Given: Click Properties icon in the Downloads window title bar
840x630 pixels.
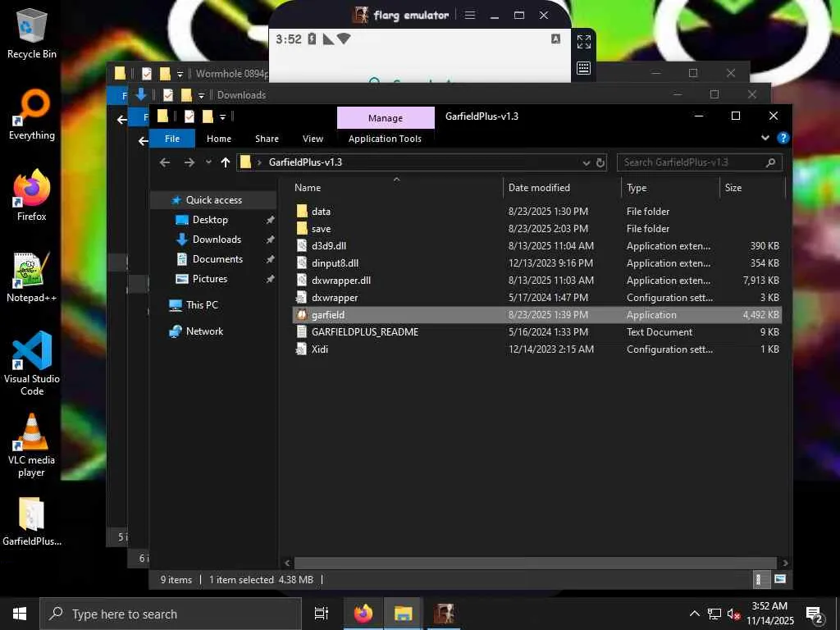Looking at the screenshot, I should [167, 95].
